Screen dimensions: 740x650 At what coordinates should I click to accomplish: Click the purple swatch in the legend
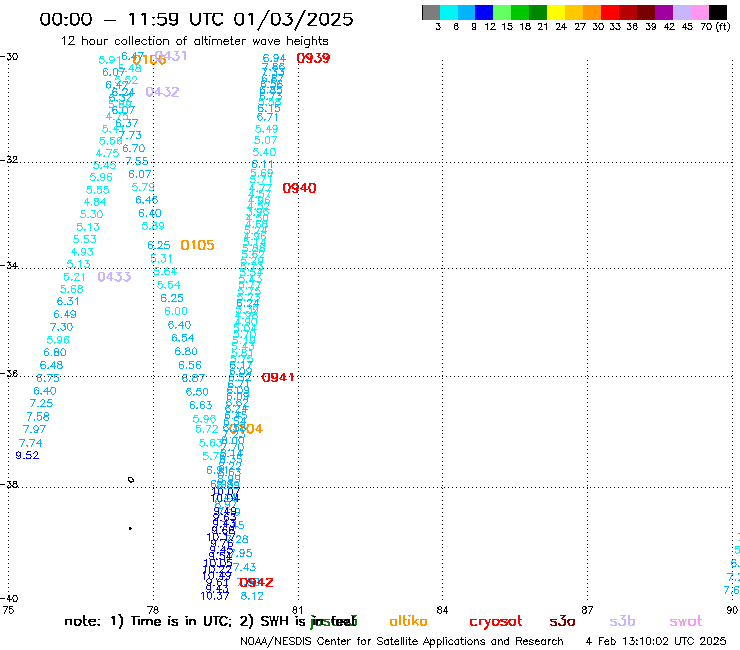point(664,12)
